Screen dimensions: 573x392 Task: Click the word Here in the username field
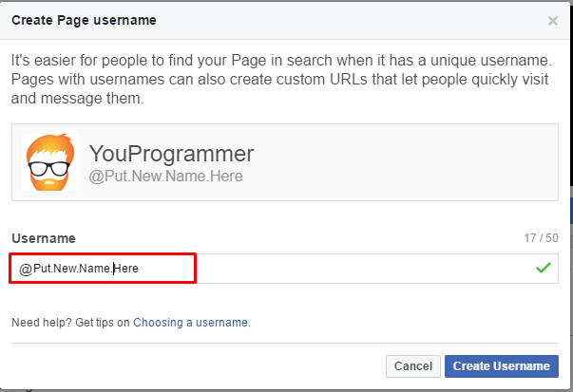point(126,269)
